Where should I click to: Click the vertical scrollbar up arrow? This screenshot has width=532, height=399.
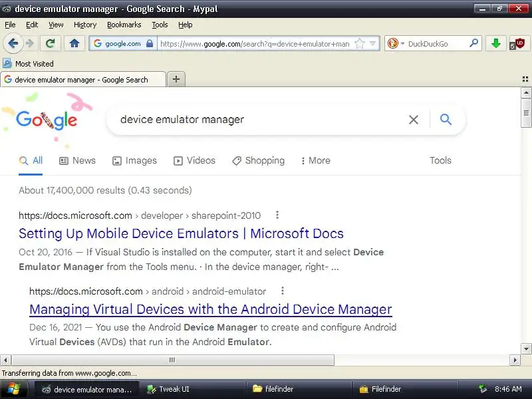[526, 92]
